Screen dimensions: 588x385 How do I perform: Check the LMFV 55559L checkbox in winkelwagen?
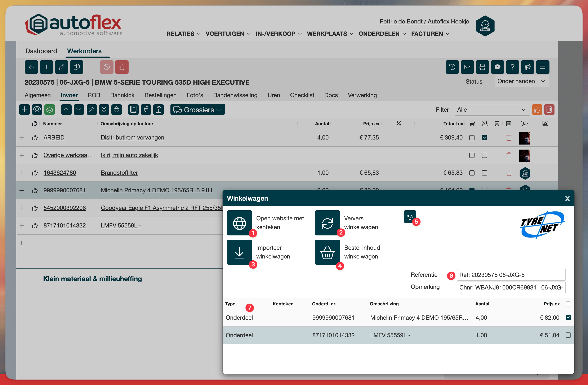pos(568,335)
